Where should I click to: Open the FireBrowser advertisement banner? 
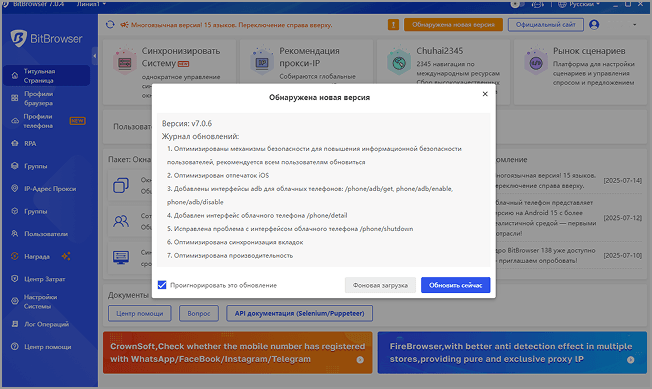click(x=512, y=352)
